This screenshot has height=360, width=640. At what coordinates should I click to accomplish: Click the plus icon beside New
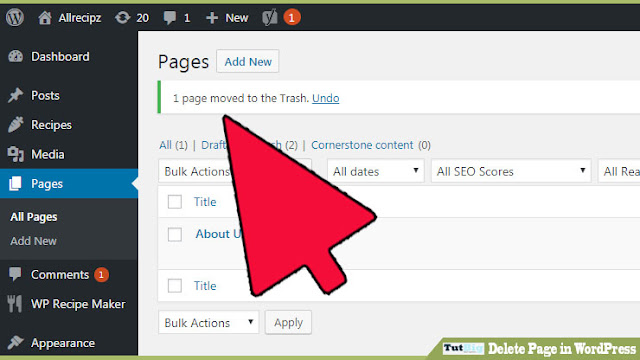pos(212,18)
